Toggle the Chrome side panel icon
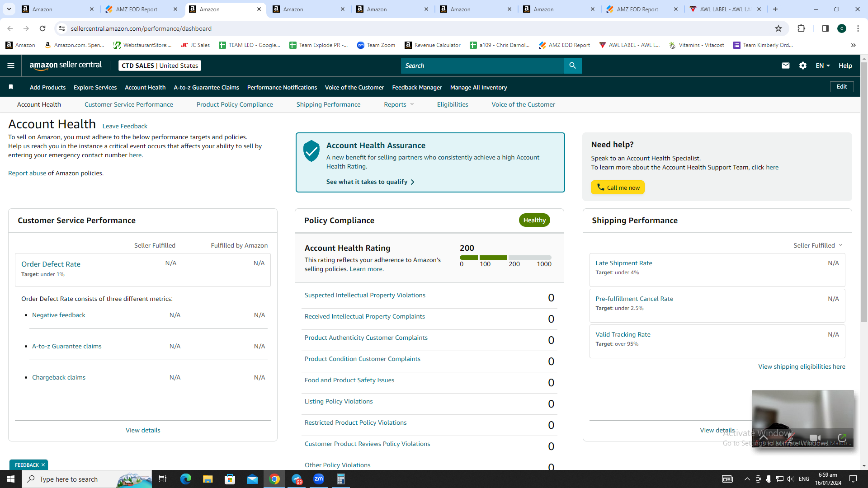Viewport: 868px width, 488px height. click(x=826, y=28)
